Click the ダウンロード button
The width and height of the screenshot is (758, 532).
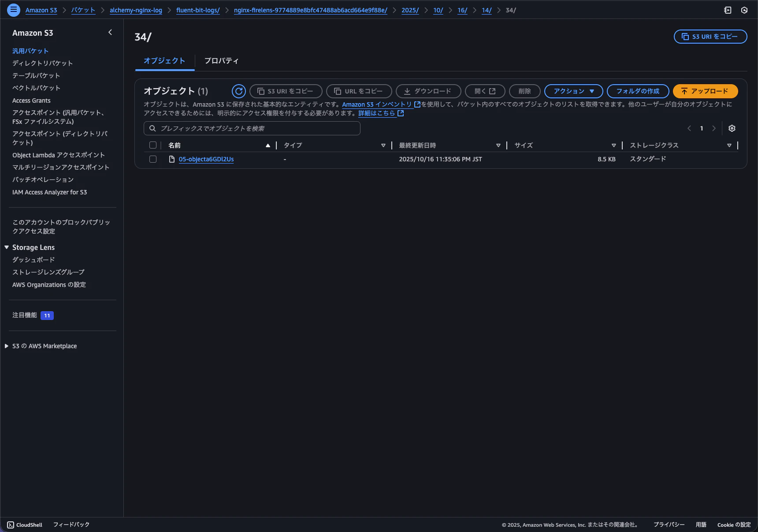point(428,91)
